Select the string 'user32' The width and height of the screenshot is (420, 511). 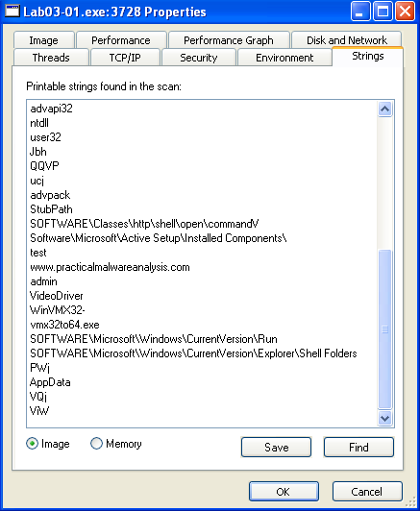click(45, 137)
